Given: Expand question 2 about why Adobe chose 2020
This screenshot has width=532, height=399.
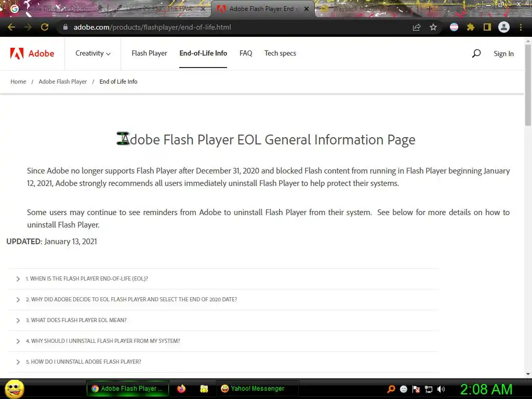Looking at the screenshot, I should pyautogui.click(x=223, y=299).
